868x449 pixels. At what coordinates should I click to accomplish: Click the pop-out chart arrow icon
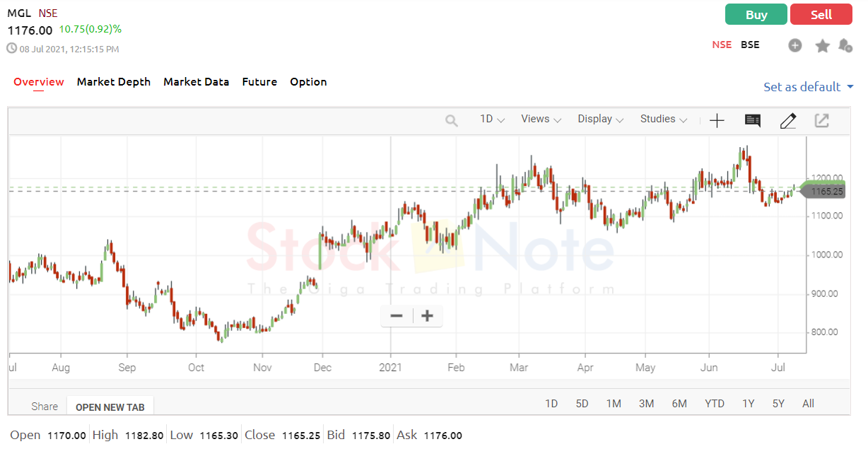pos(821,121)
